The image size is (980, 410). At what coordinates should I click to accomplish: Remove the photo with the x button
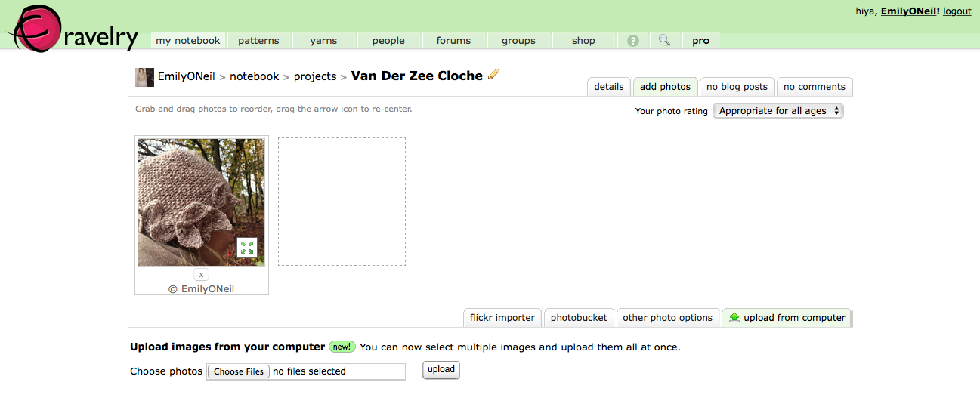point(201,275)
